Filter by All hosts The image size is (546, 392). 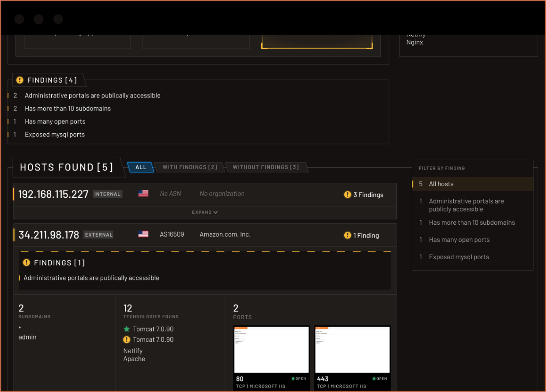coord(441,184)
